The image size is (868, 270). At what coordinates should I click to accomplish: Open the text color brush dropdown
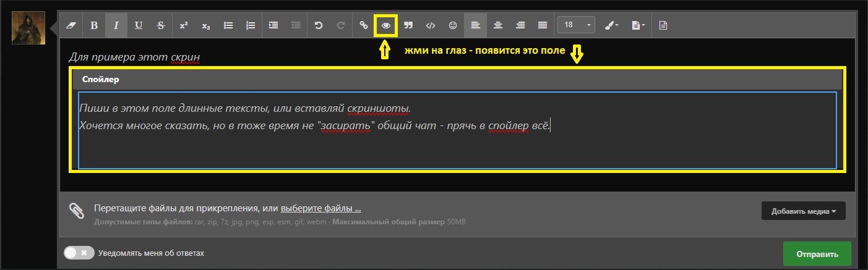611,25
